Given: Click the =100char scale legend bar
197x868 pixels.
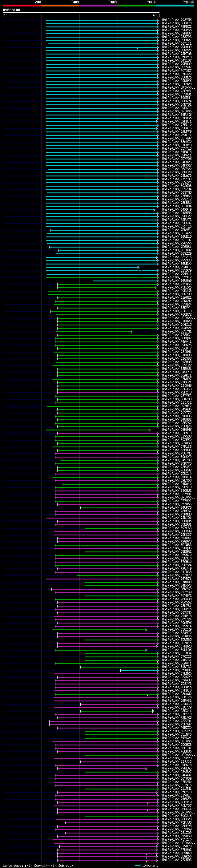Looking at the screenshot, I should point(137,866).
